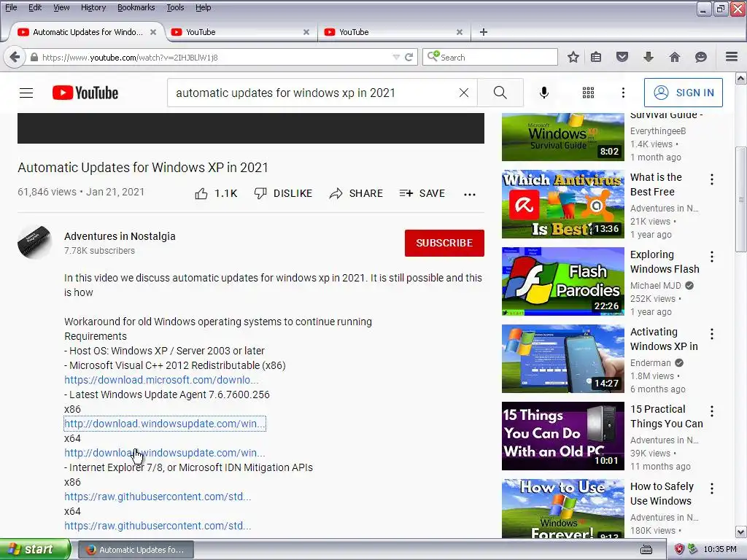Bookmark this page with star icon
747x560 pixels.
[x=573, y=57]
